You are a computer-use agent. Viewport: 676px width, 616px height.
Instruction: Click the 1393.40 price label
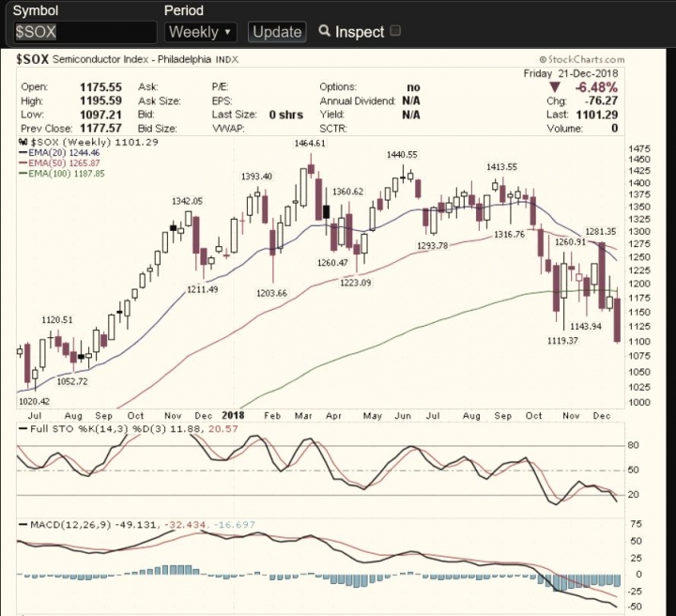point(256,177)
